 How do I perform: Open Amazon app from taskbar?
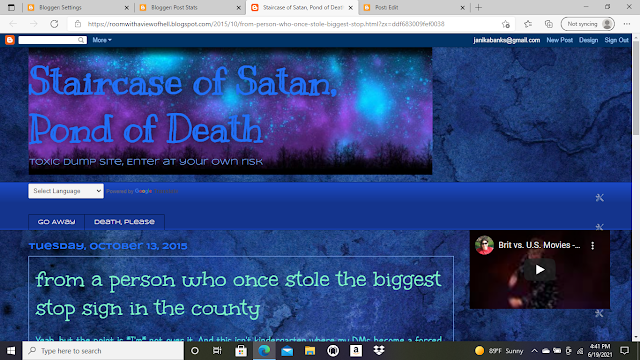pyautogui.click(x=356, y=351)
